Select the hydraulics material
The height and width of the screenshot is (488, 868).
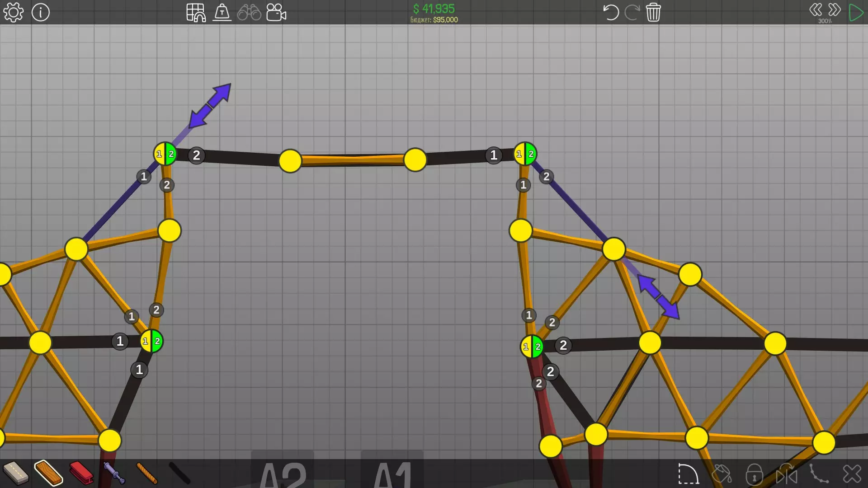tap(114, 473)
